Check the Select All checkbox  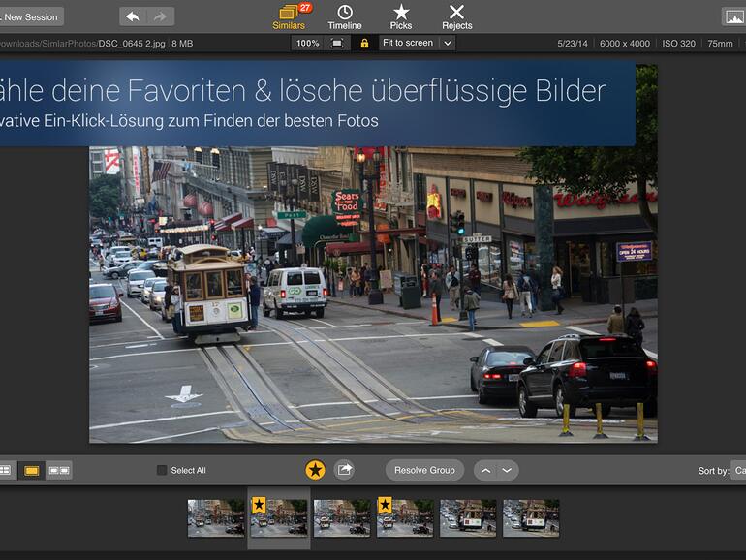point(162,470)
